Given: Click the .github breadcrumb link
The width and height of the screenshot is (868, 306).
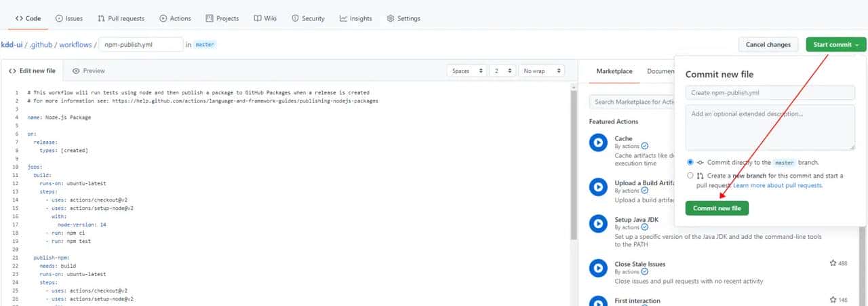Looking at the screenshot, I should pos(40,45).
